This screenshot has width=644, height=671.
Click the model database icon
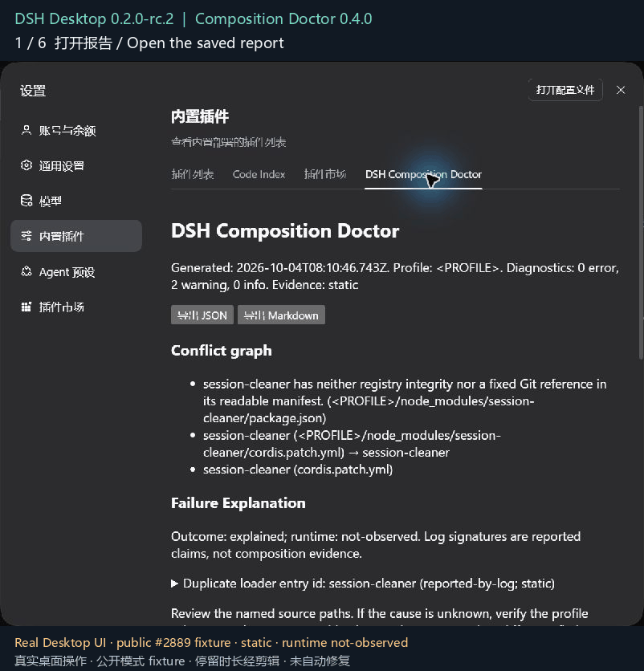pyautogui.click(x=26, y=201)
